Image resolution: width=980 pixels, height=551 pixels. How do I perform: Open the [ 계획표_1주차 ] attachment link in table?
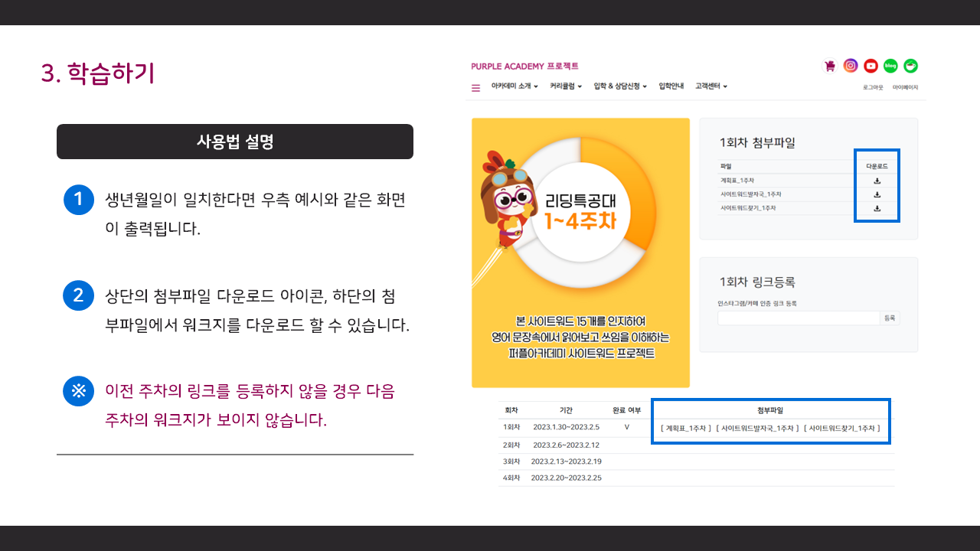685,428
